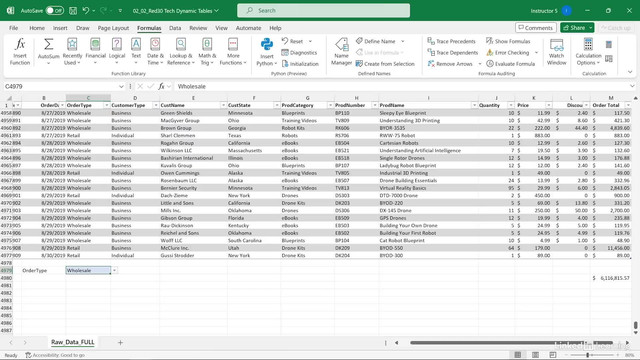Open the Financial functions library
The height and width of the screenshot is (360, 640).
[x=96, y=51]
